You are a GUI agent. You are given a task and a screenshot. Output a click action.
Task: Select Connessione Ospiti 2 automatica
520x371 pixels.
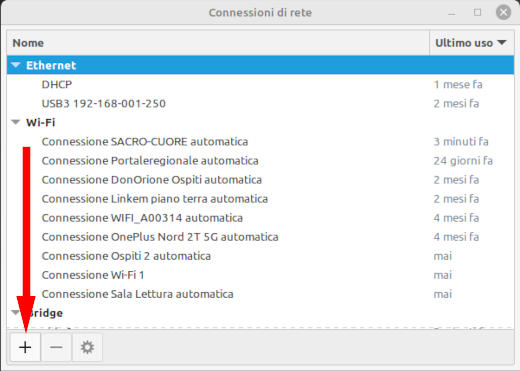point(260,256)
